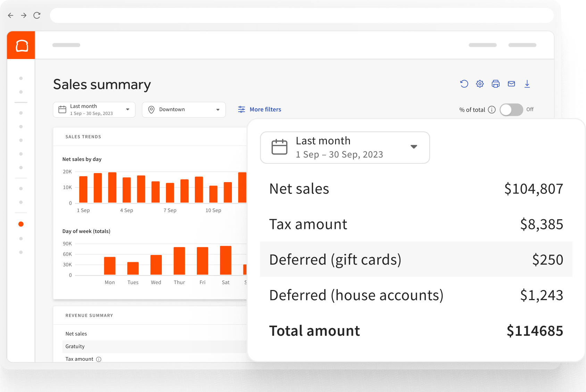Screen dimensions: 586x392
Task: Click the Toast logo in sidebar
Action: tap(21, 45)
